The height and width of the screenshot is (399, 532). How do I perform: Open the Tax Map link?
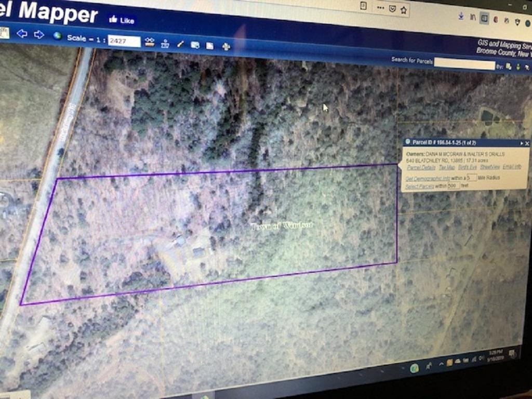click(x=446, y=167)
